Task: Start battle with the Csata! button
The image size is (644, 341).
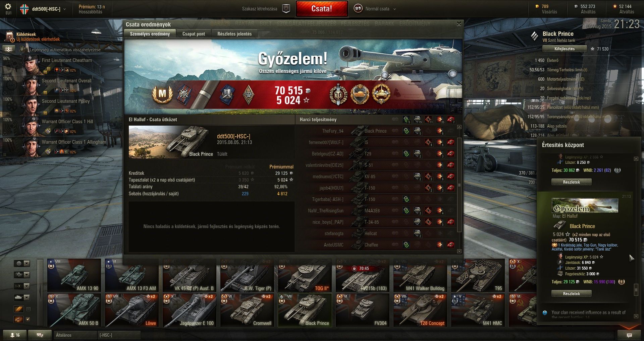Action: pos(322,9)
